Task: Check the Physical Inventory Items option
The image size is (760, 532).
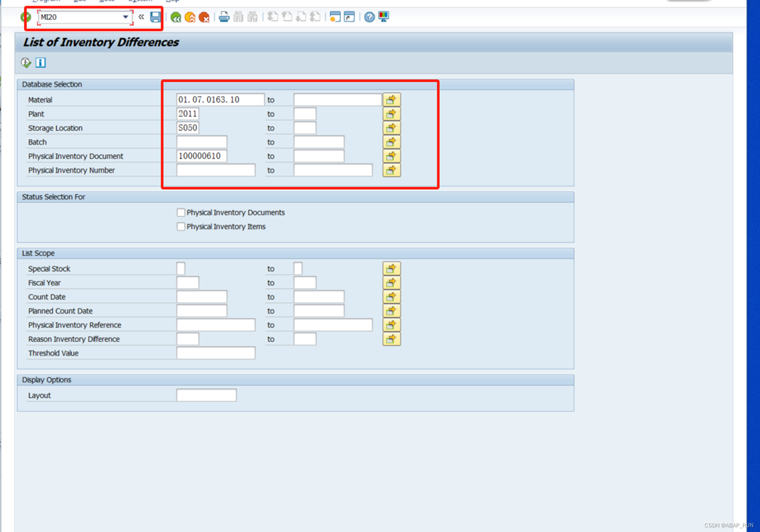Action: [x=181, y=226]
